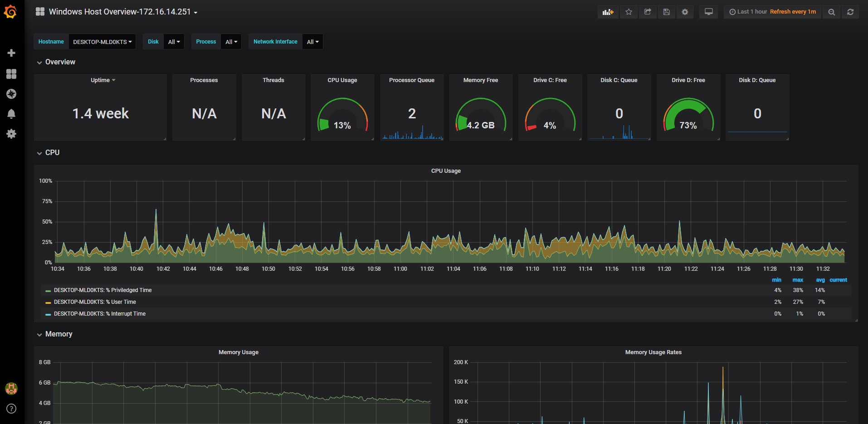
Task: Open the user avatar profile
Action: coord(11,388)
